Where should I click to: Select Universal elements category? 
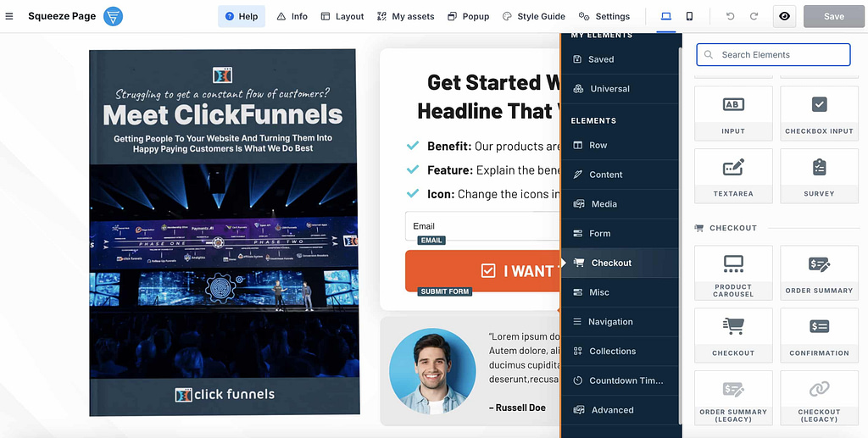point(620,88)
